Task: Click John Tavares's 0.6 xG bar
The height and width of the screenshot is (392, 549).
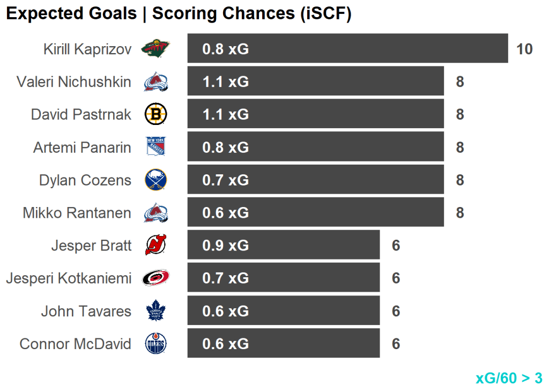Action: [283, 311]
